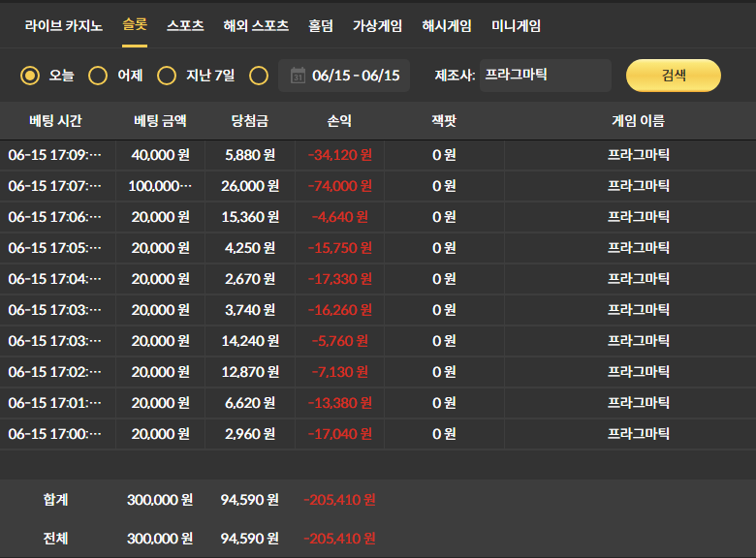Click the -7,130 원 loss value

tap(339, 372)
